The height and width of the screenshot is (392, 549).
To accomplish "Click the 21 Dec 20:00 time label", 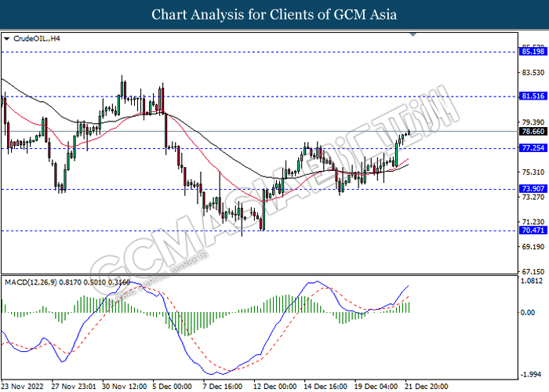I will tap(426, 387).
